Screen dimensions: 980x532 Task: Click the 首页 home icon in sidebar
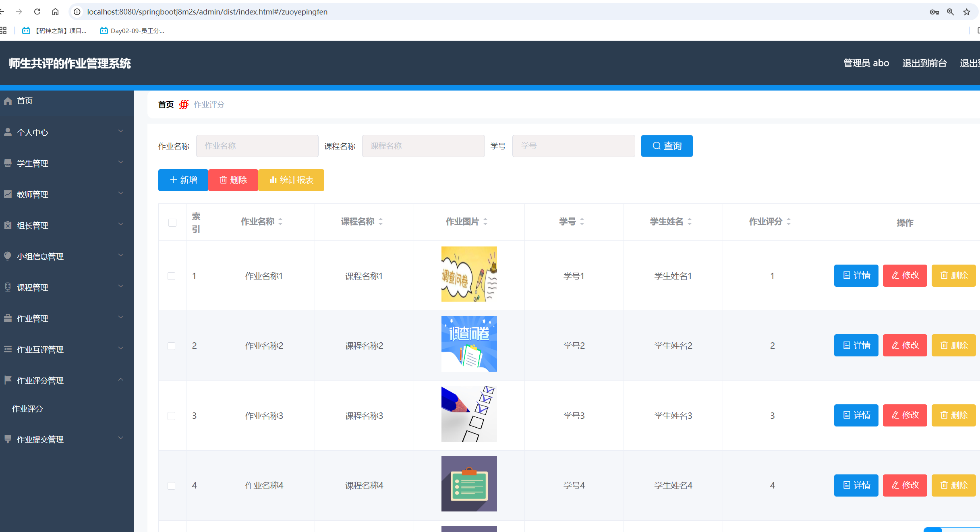click(8, 101)
